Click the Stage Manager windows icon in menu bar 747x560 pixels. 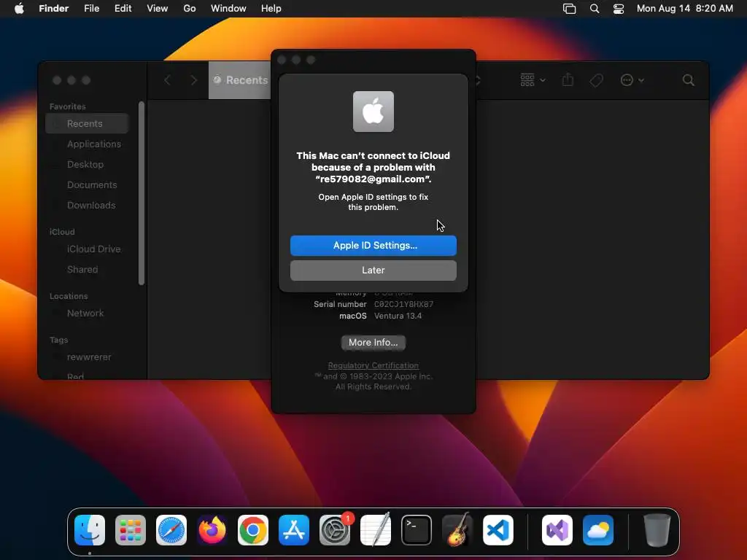coord(569,9)
